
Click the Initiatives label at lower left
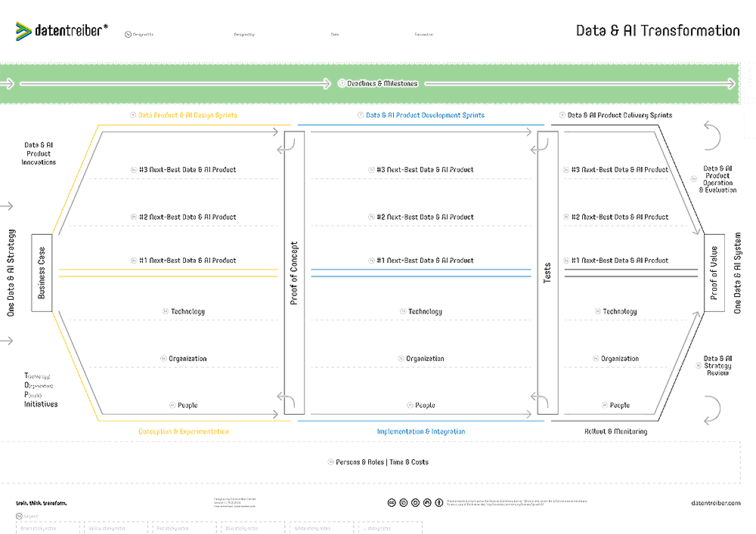pos(41,404)
